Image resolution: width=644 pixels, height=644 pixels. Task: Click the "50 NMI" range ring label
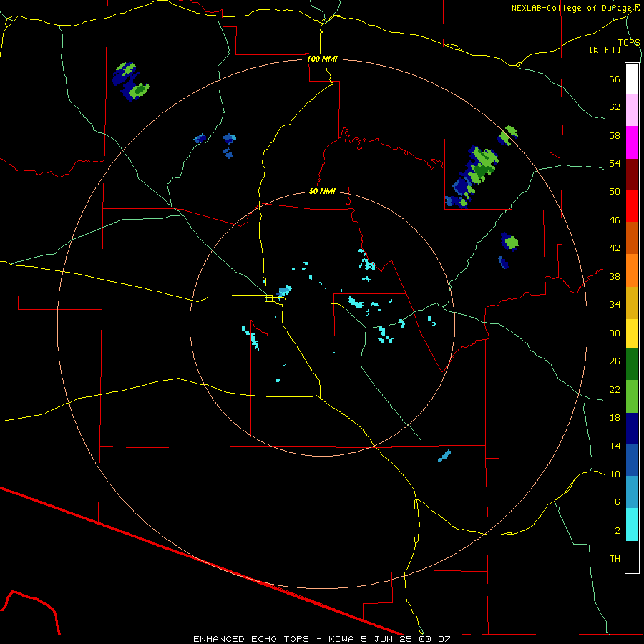coord(322,191)
